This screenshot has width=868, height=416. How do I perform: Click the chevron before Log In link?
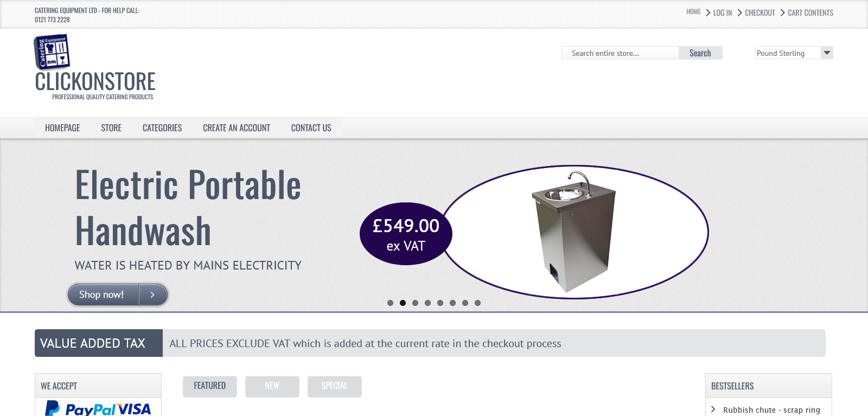708,12
